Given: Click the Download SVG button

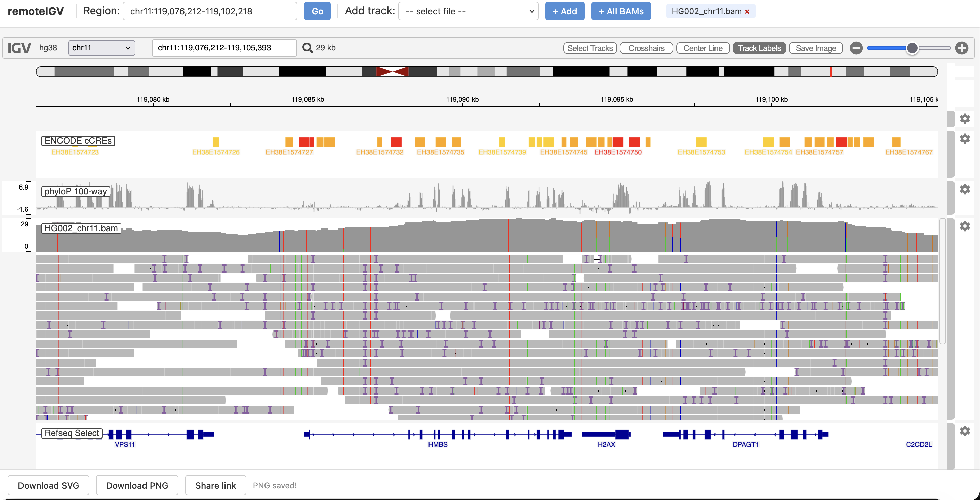Looking at the screenshot, I should 48,486.
